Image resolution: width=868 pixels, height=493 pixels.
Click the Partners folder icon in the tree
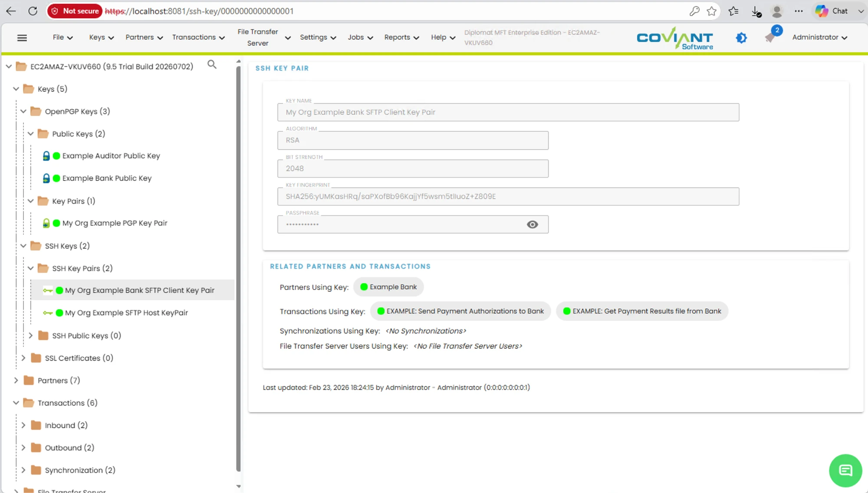[29, 381]
